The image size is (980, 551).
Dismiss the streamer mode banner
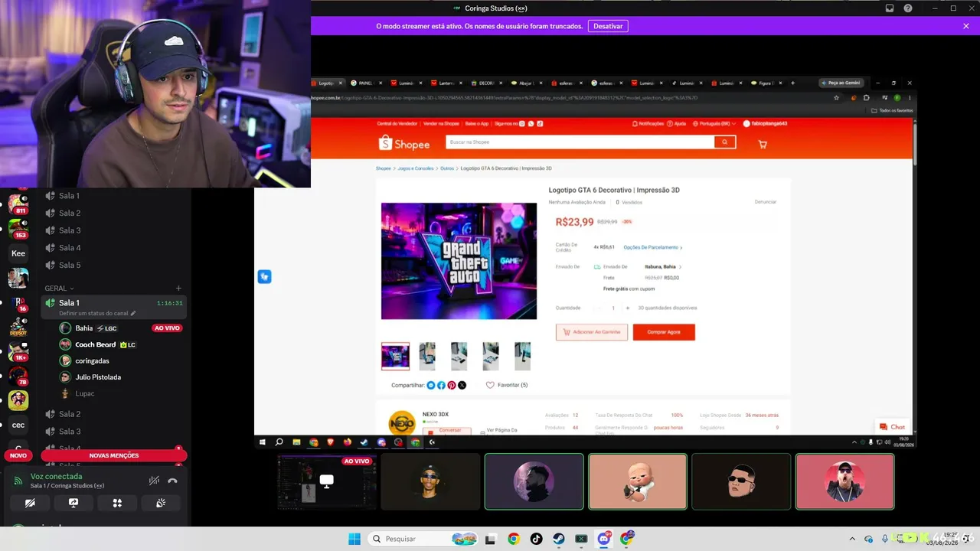tap(966, 26)
